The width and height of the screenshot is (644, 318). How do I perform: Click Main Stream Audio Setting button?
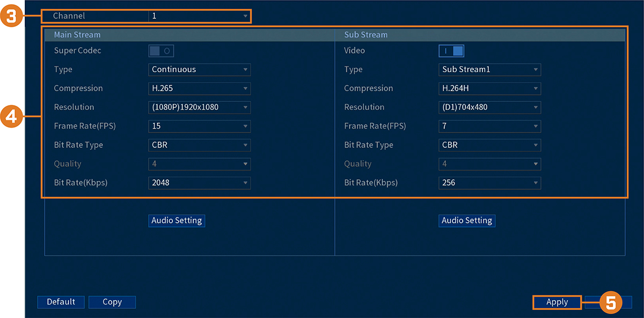[x=177, y=220]
